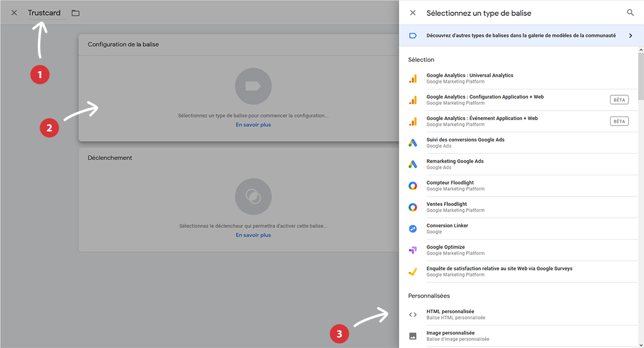Click the 'Déclenchement' card heading
This screenshot has width=644, height=348.
point(110,158)
